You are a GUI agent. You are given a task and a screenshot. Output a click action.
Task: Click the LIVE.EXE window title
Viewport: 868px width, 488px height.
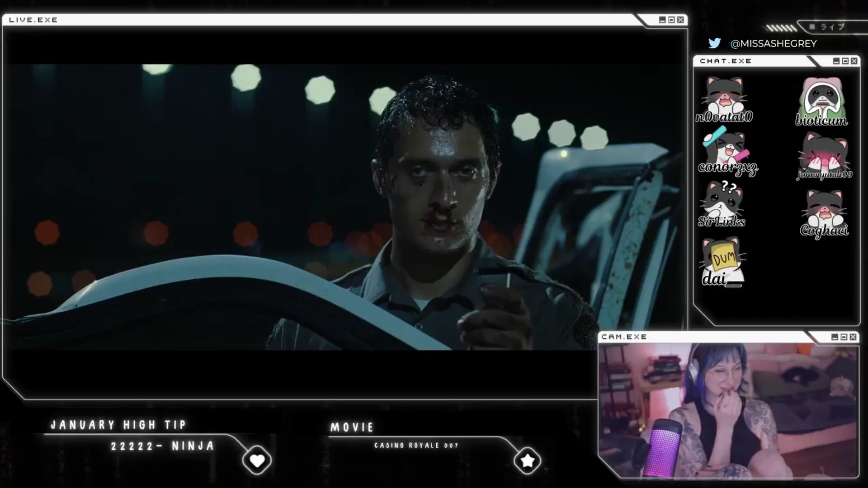click(x=33, y=20)
